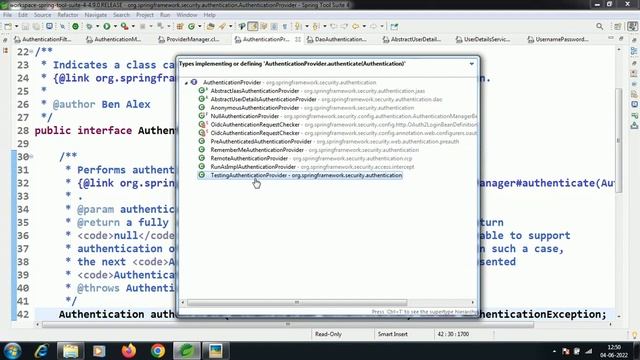Image resolution: width=640 pixels, height=360 pixels.
Task: Open the New wizard toolbar icon
Action: coord(8,27)
